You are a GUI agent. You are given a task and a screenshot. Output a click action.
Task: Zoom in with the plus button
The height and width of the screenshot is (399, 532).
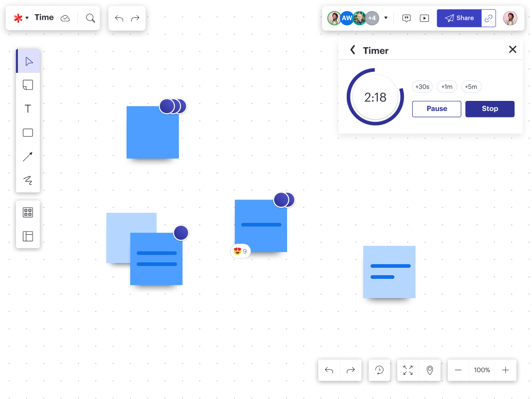[x=505, y=370]
